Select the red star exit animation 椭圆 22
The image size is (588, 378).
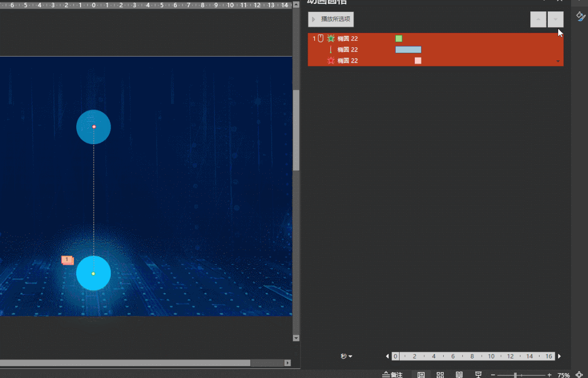436,61
